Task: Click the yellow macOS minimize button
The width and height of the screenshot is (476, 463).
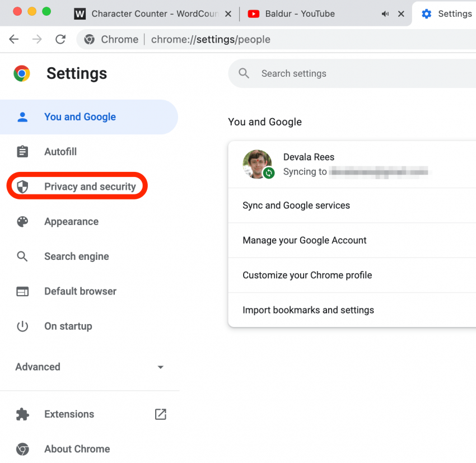Action: coord(32,12)
